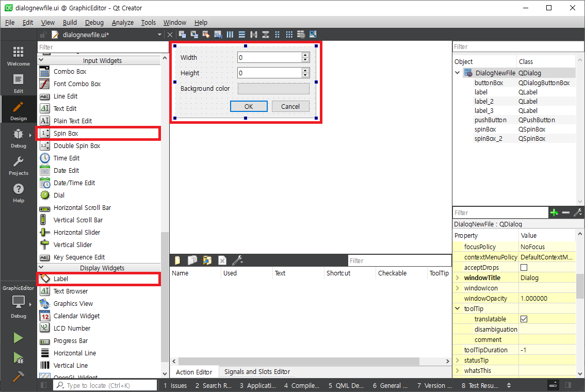Select Spin Box in the widget box
Viewport: 585px width, 392px height.
click(99, 133)
